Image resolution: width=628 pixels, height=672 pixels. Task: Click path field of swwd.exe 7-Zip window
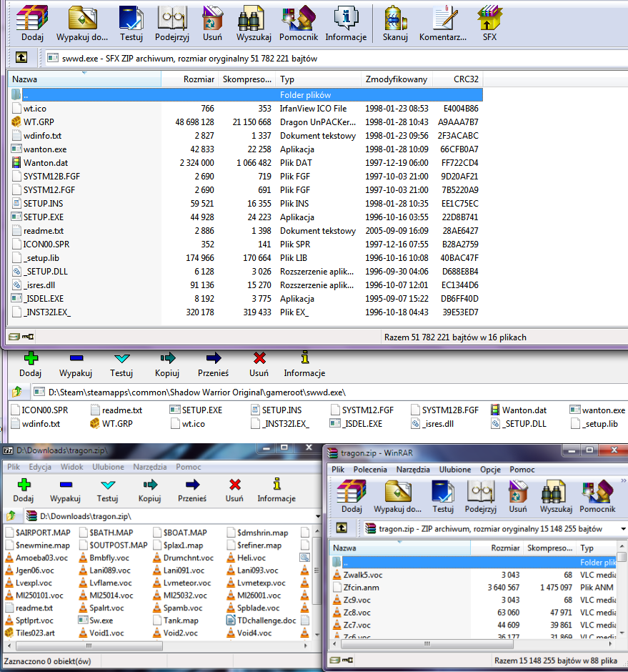tap(330, 392)
